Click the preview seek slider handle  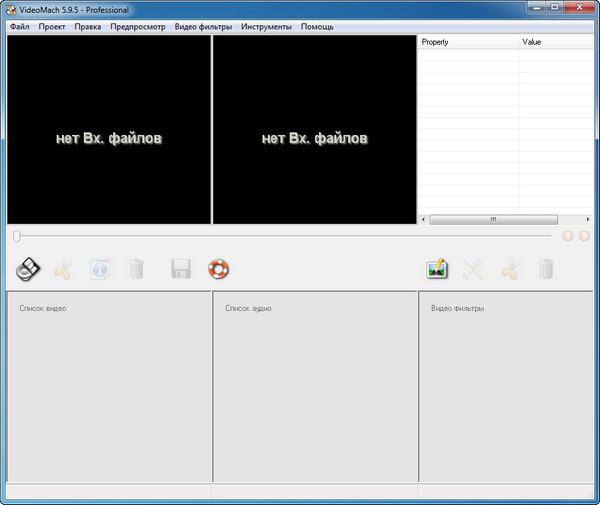tap(17, 236)
